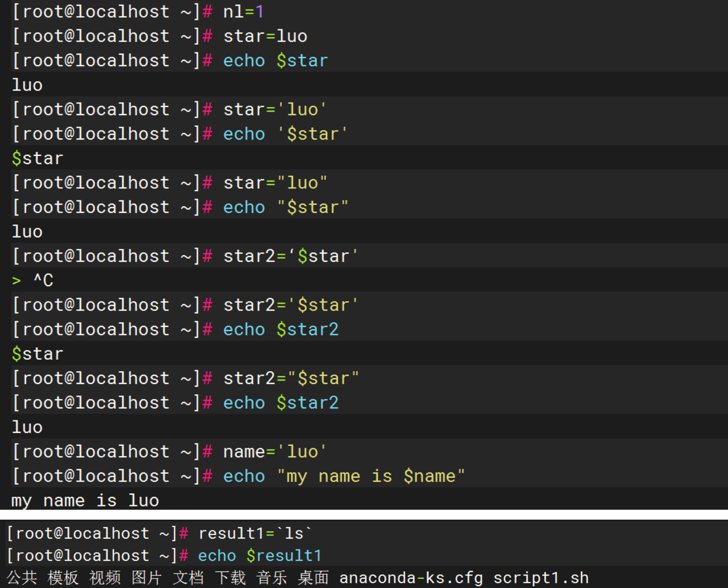The image size is (728, 588).
Task: Click the star2="$star" double-quoted assignment
Action: (x=291, y=378)
